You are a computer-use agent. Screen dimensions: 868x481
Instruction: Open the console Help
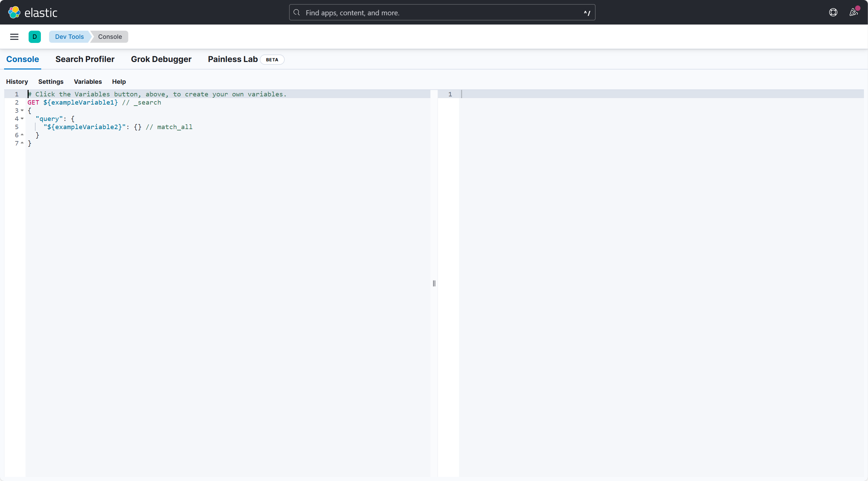click(x=119, y=82)
